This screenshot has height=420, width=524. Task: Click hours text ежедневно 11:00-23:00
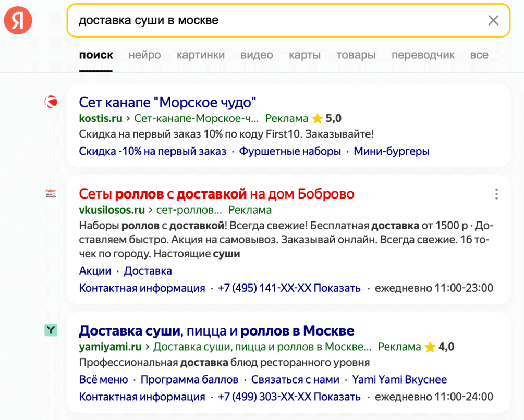(434, 288)
